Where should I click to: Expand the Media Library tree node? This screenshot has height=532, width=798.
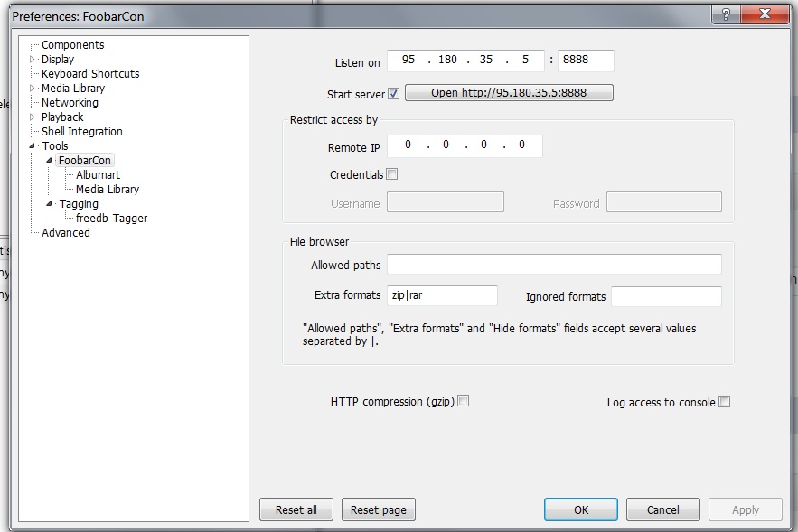pos(32,88)
